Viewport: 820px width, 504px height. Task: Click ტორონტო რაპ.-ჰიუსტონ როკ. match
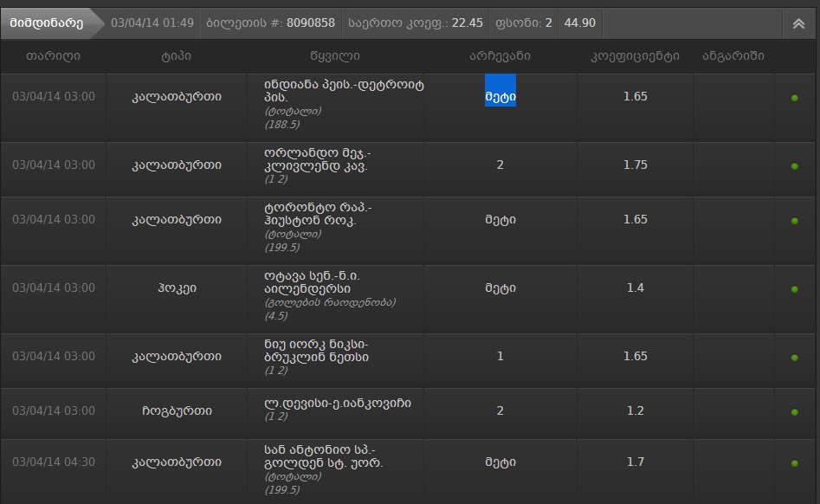318,215
